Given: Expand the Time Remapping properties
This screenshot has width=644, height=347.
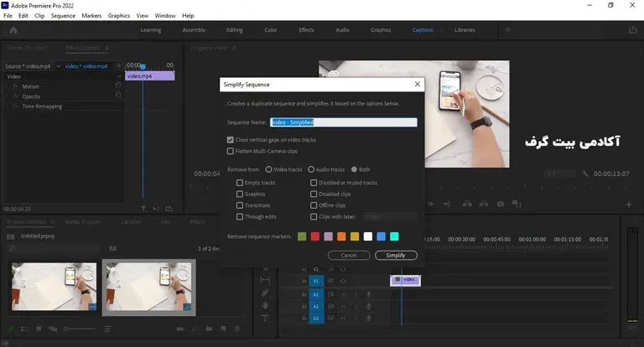Looking at the screenshot, I should coord(7,106).
